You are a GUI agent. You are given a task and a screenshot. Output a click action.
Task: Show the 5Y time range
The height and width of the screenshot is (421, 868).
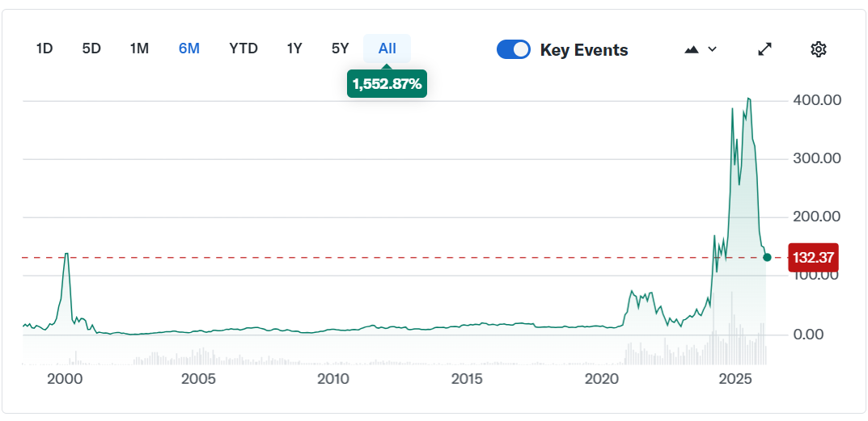(x=340, y=48)
